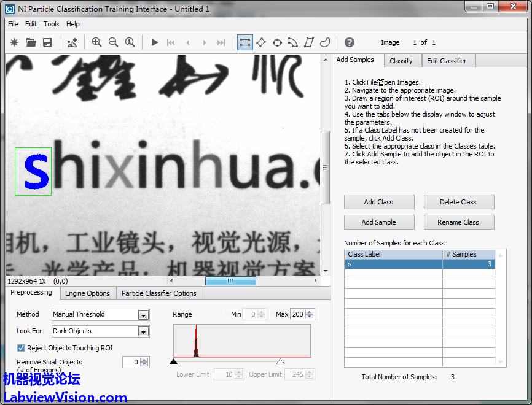Click the white upper threshold slider marker
The width and height of the screenshot is (532, 405).
pos(280,361)
